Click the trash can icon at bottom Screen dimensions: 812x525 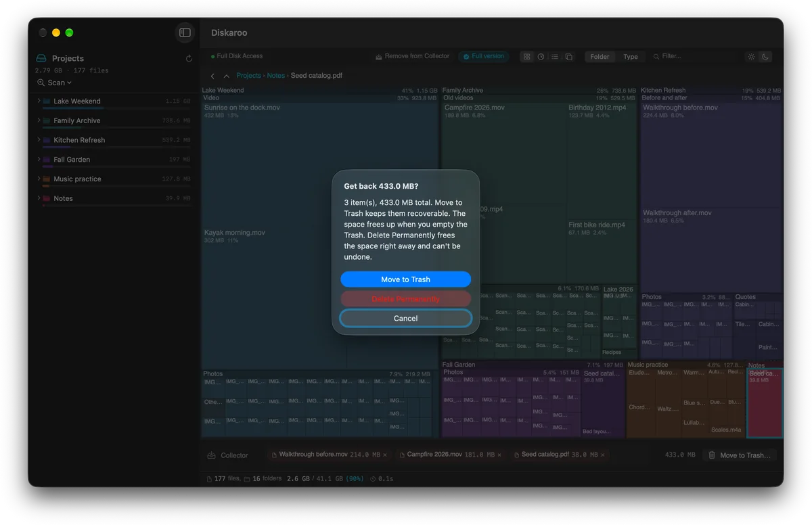712,455
